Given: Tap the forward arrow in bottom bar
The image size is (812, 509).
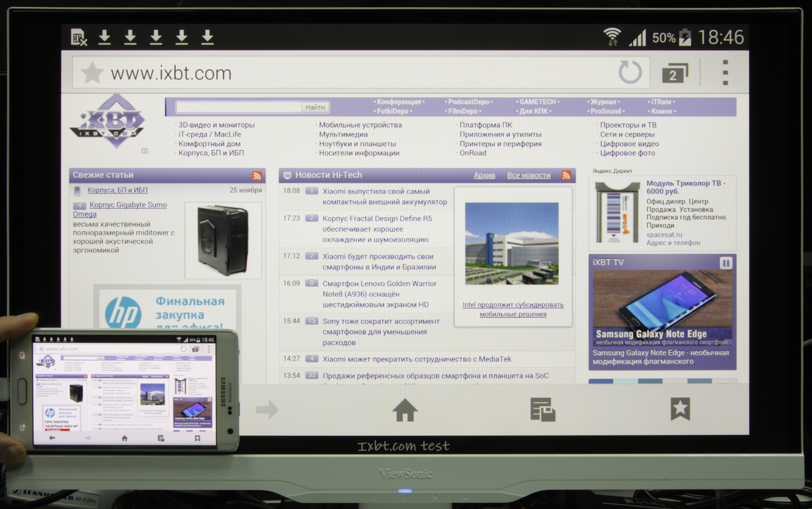Looking at the screenshot, I should point(267,410).
